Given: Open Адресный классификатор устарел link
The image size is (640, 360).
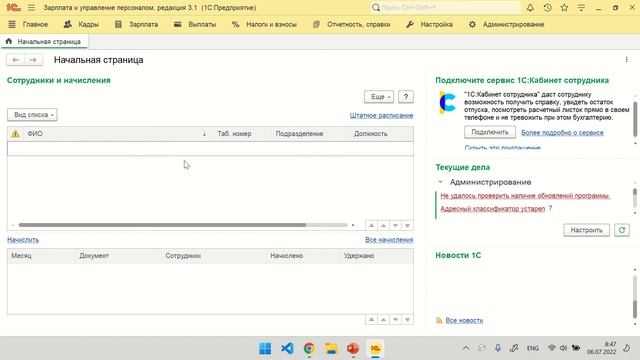Looking at the screenshot, I should [x=493, y=209].
